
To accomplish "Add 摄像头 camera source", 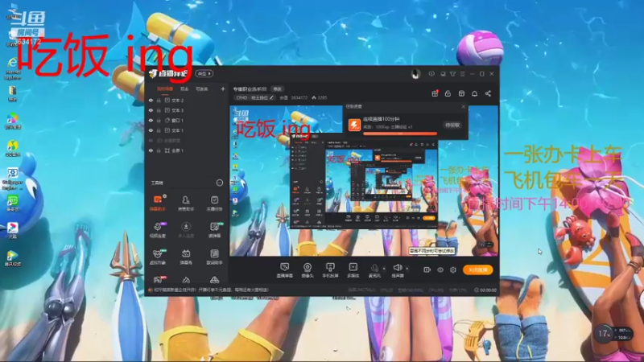I will (x=308, y=270).
